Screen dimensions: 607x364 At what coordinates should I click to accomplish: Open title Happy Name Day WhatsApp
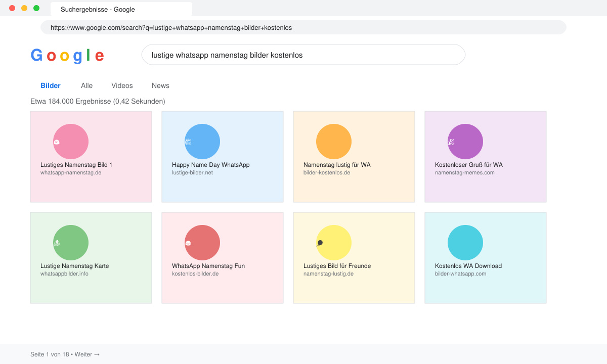(210, 165)
